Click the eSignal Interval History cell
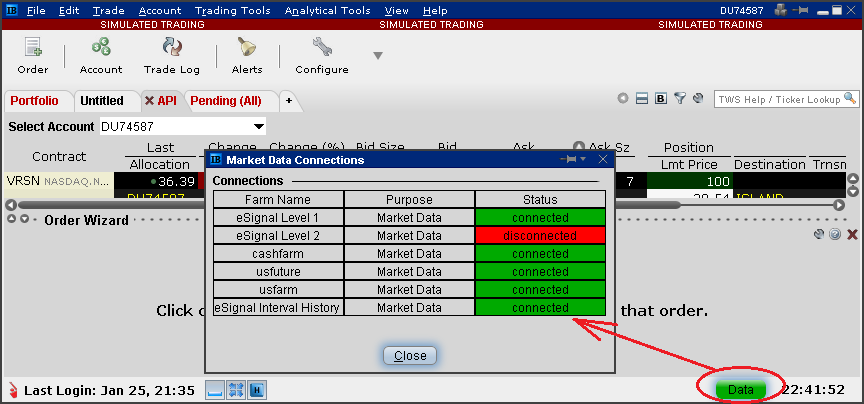This screenshot has height=404, width=864. pos(278,308)
